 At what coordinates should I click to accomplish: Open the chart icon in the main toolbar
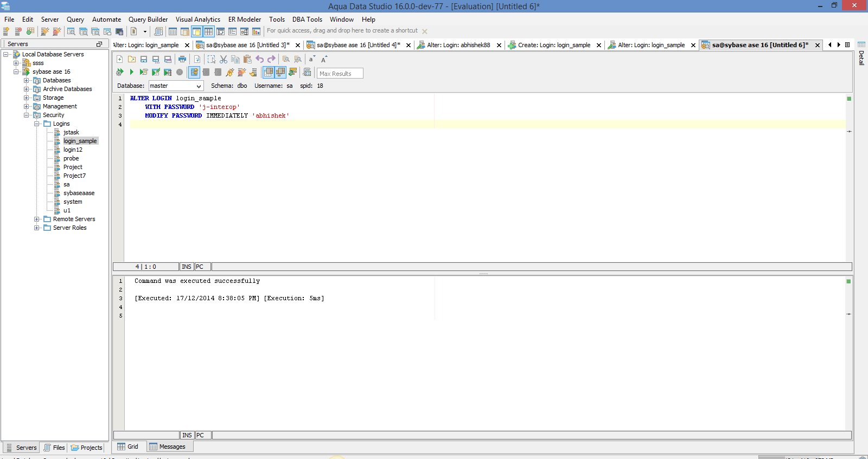click(x=256, y=31)
